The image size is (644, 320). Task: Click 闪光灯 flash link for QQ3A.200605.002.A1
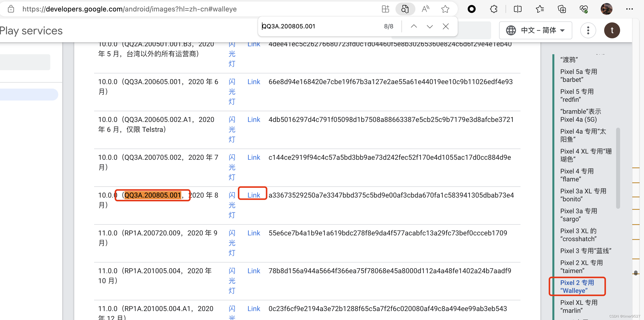(x=232, y=129)
